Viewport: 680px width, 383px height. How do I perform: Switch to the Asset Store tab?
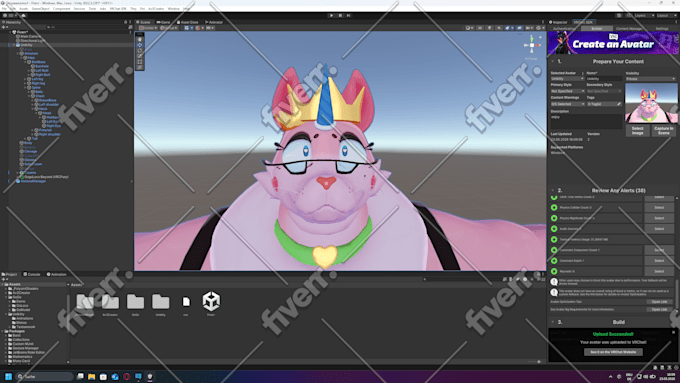(x=187, y=22)
